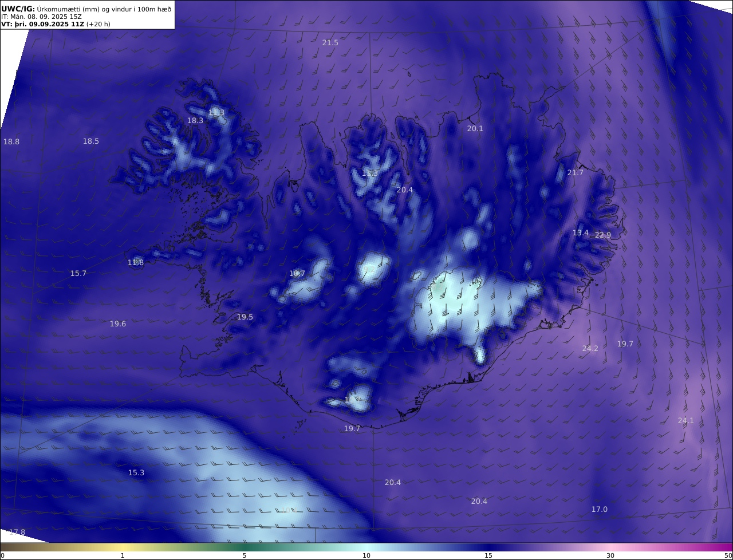Click the 24.2 value label
Screen dimensions: 733x560
(590, 349)
